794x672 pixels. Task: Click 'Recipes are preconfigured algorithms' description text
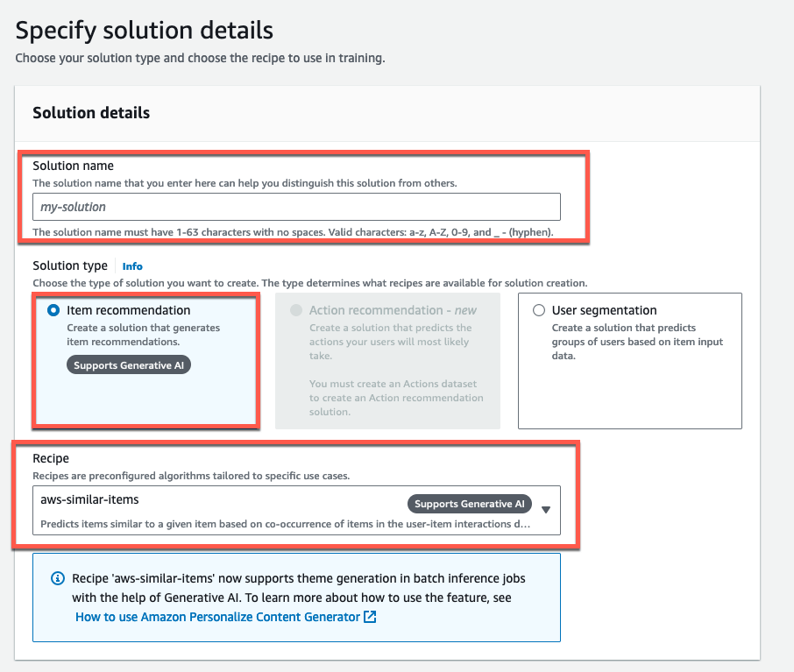click(191, 476)
